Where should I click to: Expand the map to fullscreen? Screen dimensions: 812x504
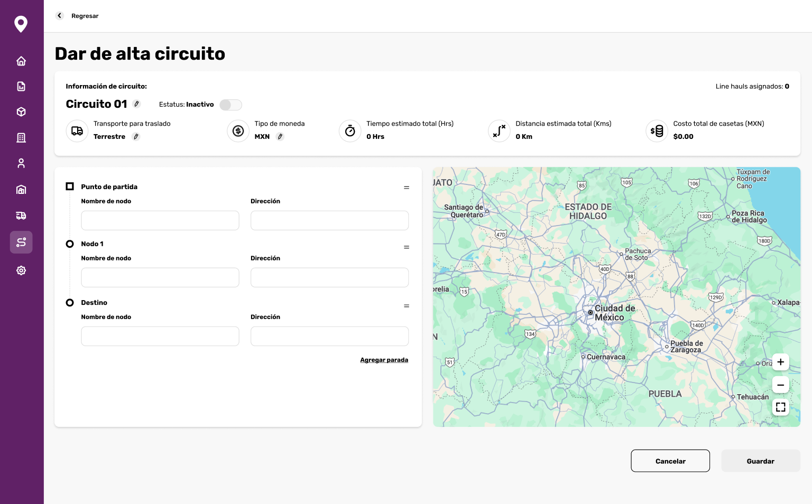[x=781, y=407]
